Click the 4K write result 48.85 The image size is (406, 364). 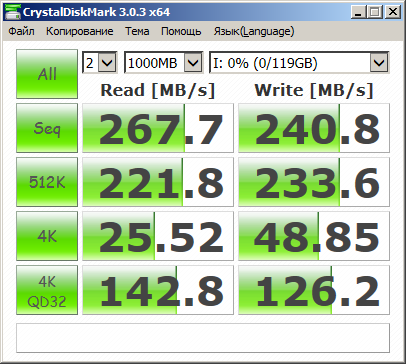(x=314, y=236)
